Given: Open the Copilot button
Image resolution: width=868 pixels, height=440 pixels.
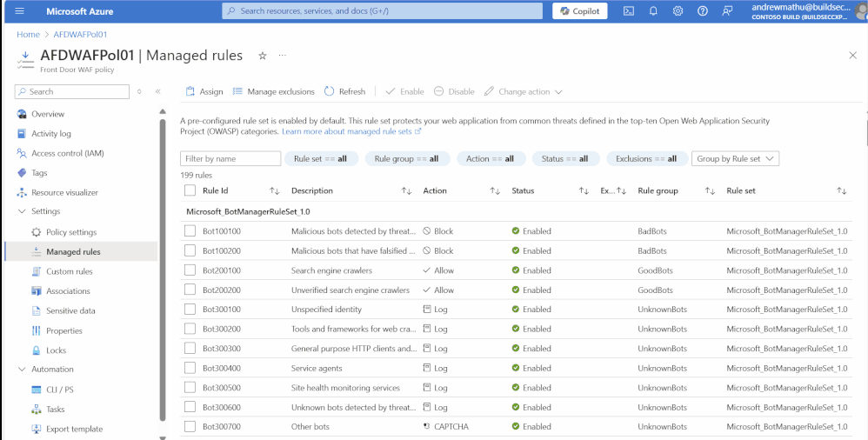Looking at the screenshot, I should [x=579, y=11].
